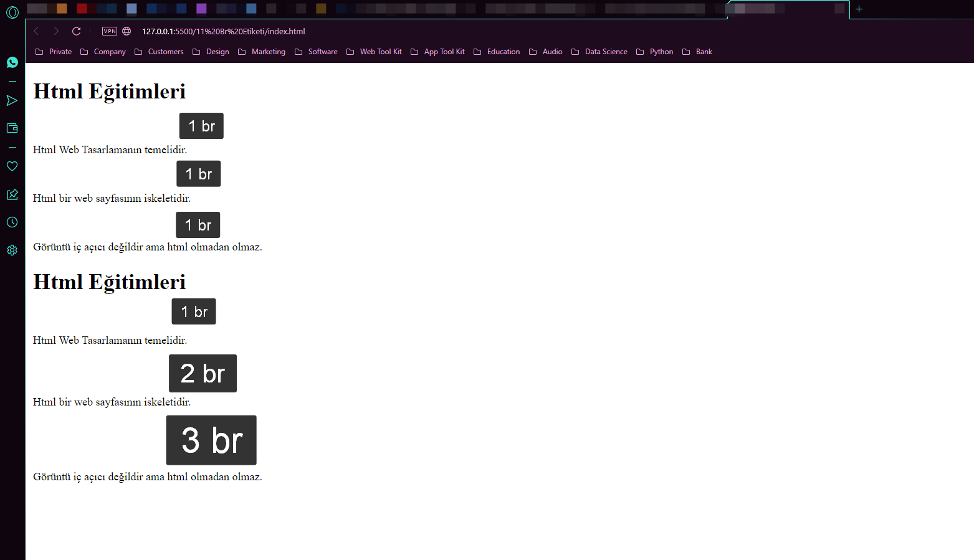
Task: Open Pinboards from the sidebar
Action: [x=12, y=194]
